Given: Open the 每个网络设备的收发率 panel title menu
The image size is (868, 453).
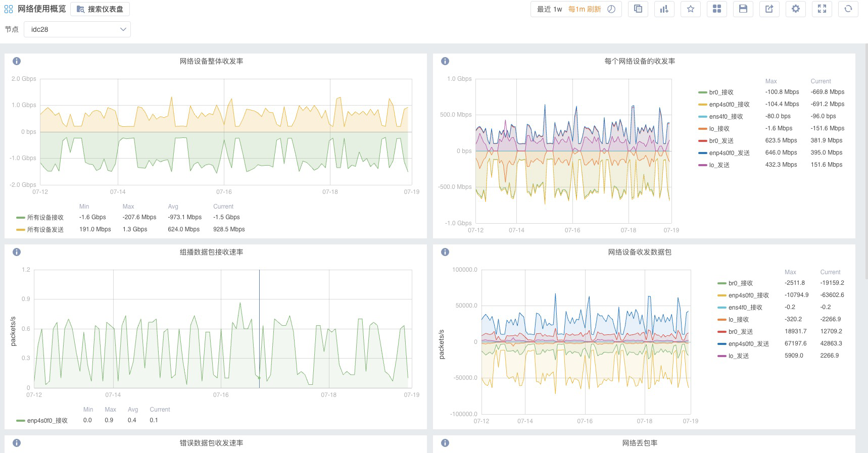Looking at the screenshot, I should tap(640, 61).
